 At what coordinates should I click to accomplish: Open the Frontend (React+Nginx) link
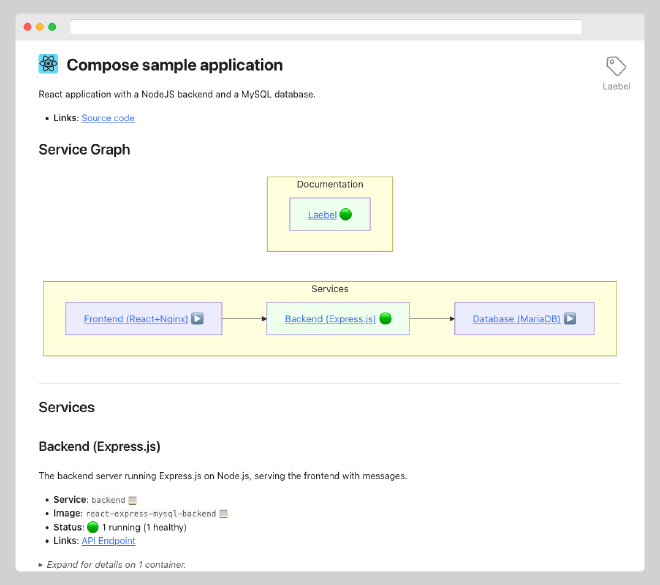[136, 319]
